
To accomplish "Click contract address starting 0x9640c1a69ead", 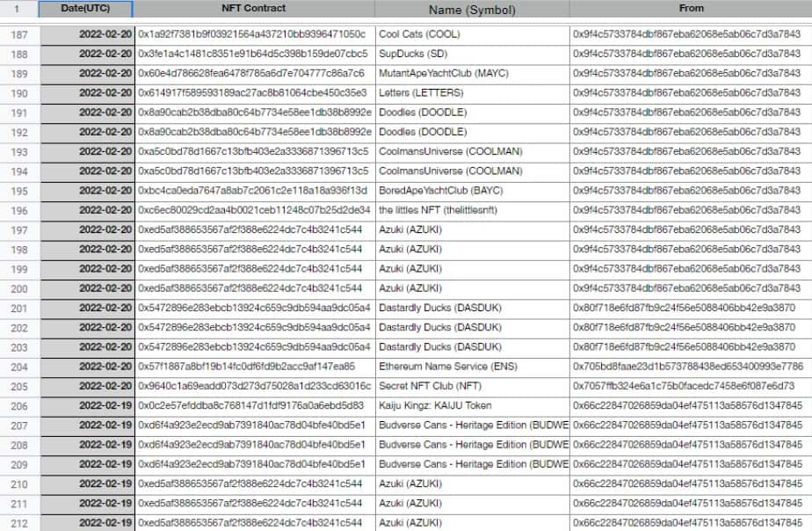I will click(254, 387).
